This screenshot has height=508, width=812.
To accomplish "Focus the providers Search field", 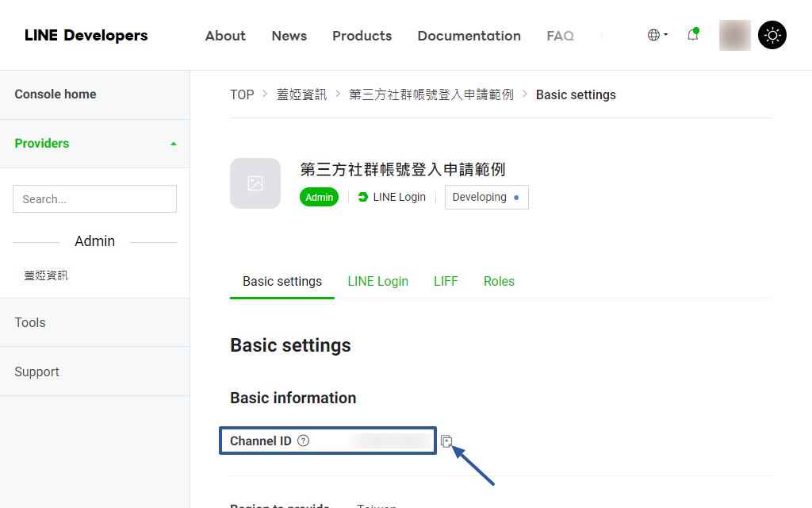I will pyautogui.click(x=95, y=199).
